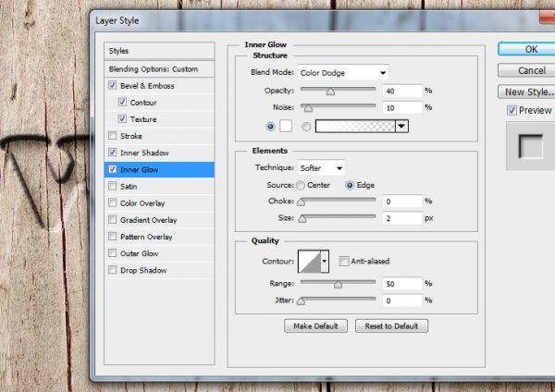Click the layer style preview thumbnail
555x392 pixels.
click(531, 147)
